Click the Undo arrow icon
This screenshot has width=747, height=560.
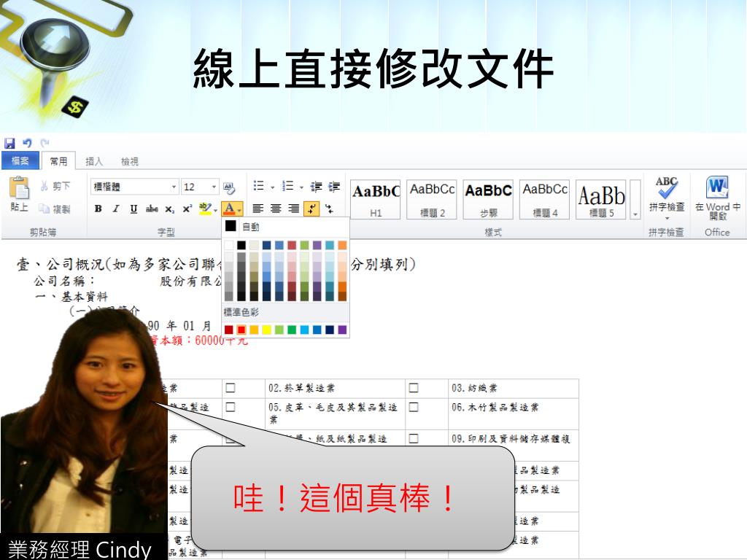tap(27, 143)
